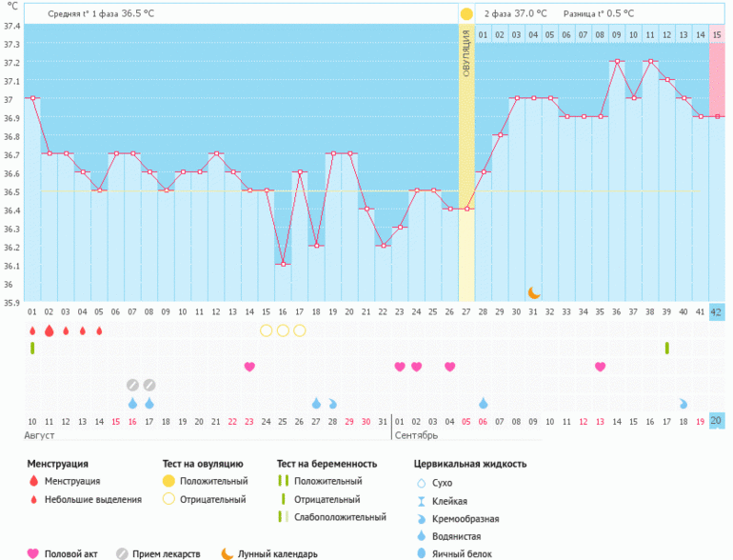The image size is (733, 560).
Task: Click the lowest temperature point on day 16
Action: [x=283, y=265]
